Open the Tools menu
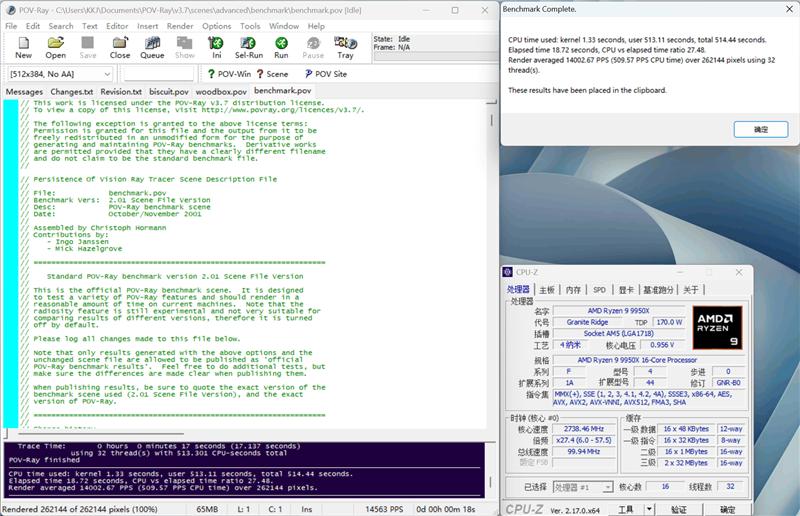 pos(250,26)
